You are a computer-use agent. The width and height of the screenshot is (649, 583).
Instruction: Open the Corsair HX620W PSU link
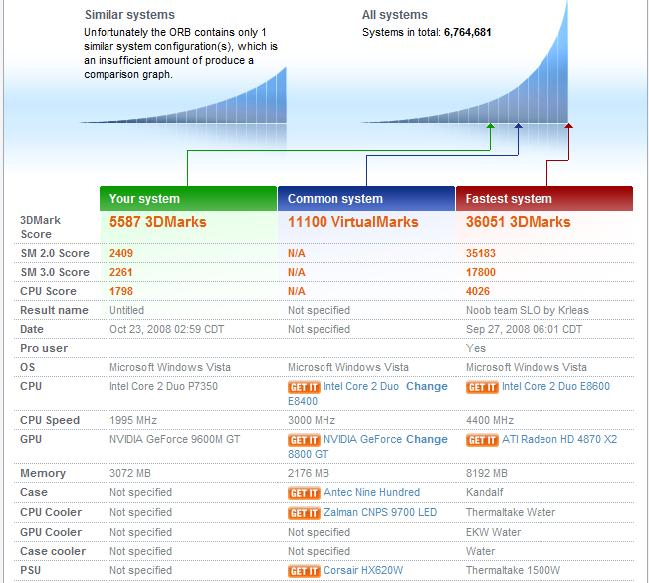[x=363, y=570]
